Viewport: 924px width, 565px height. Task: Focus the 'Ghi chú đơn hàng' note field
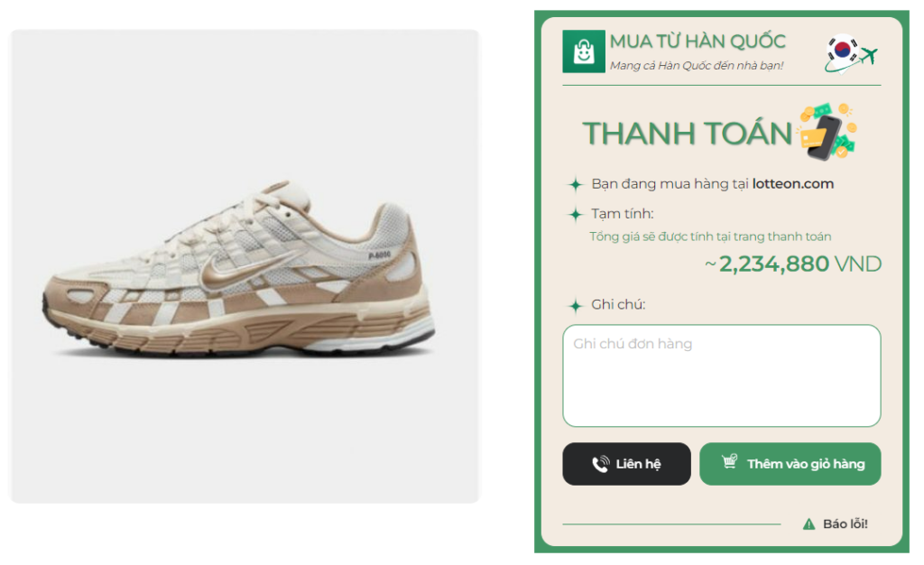pyautogui.click(x=721, y=375)
